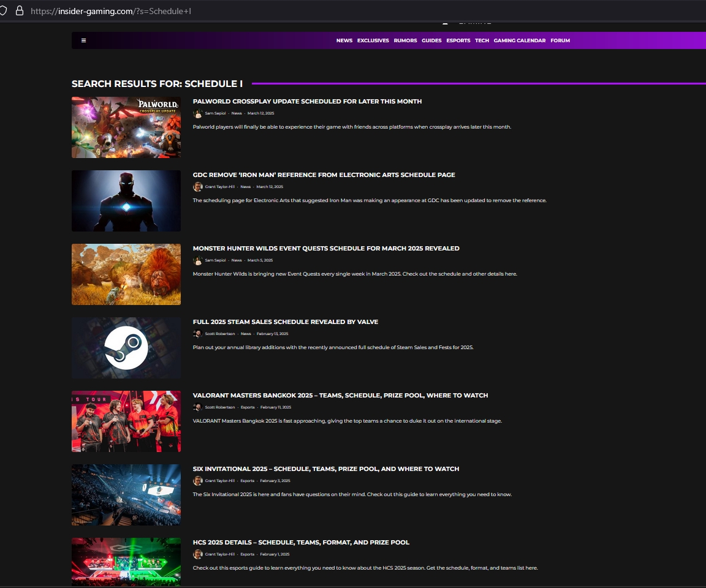This screenshot has height=588, width=706.
Task: Click the padlock site security icon
Action: 20,11
